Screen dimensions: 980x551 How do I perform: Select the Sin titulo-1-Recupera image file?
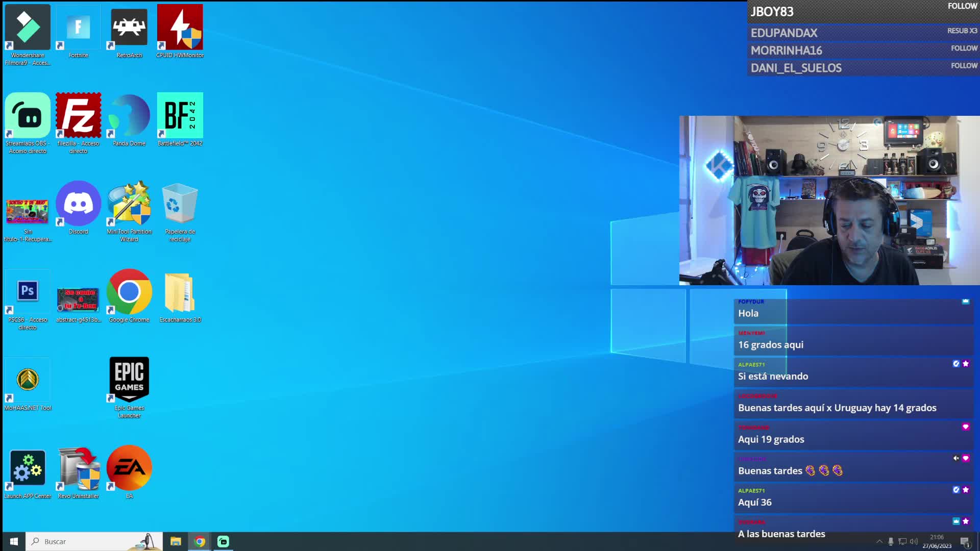pos(28,220)
